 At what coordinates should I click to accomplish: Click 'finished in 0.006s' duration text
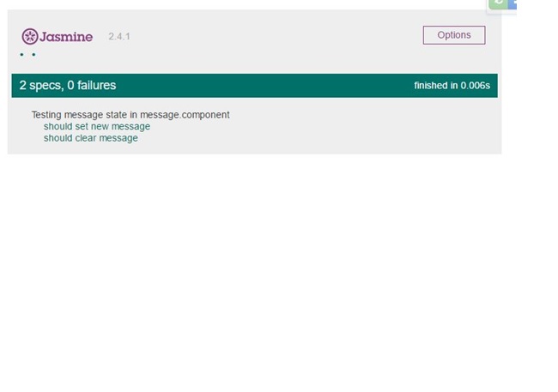[x=452, y=86]
